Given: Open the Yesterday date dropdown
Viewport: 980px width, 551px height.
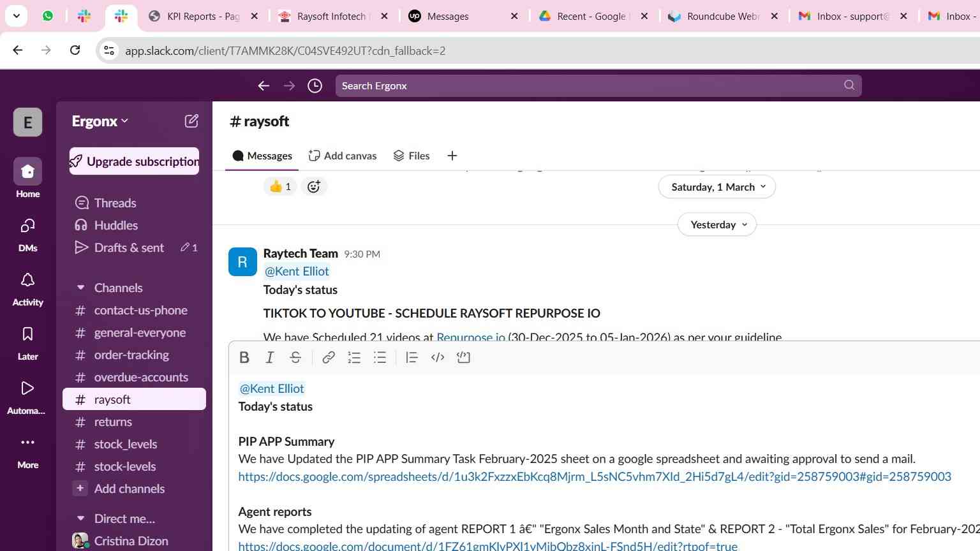Looking at the screenshot, I should (x=717, y=224).
